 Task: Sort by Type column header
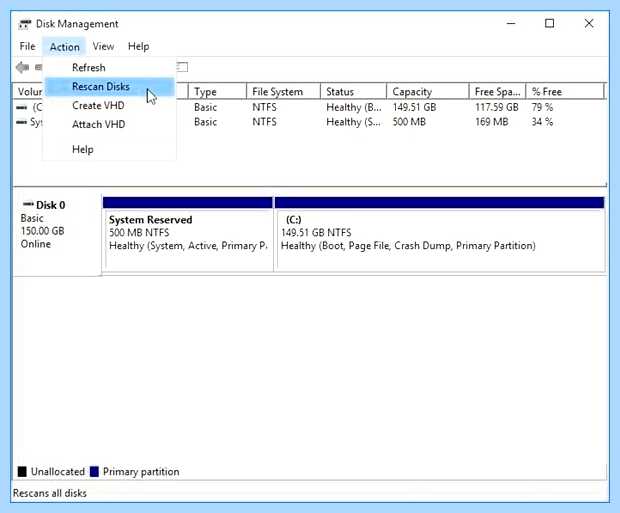pyautogui.click(x=217, y=92)
